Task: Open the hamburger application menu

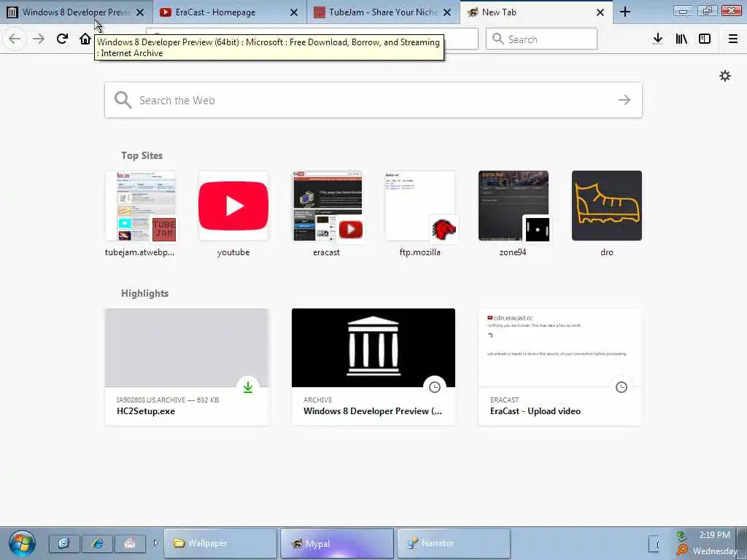Action: (x=733, y=39)
